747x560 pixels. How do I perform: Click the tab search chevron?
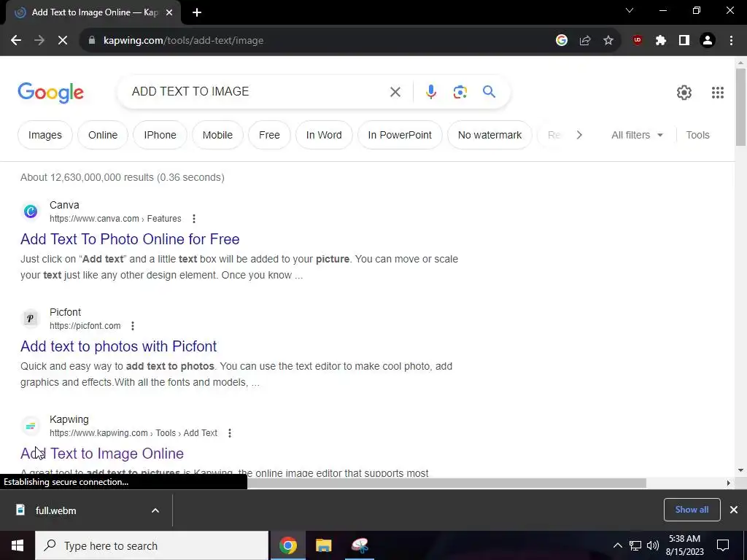[630, 10]
